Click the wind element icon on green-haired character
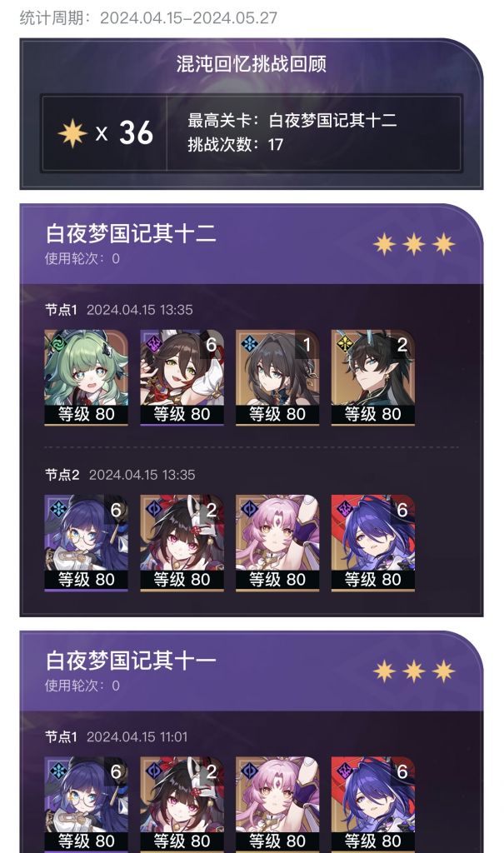504x853 pixels. (x=58, y=343)
